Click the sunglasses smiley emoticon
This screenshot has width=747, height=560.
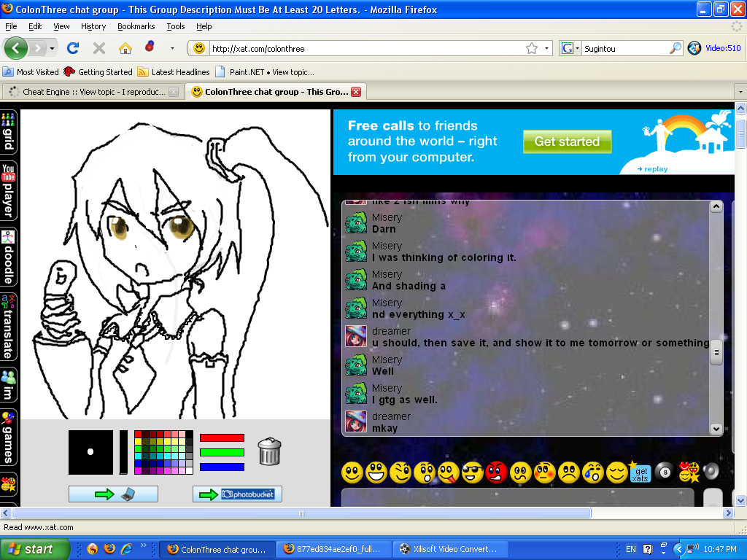coord(473,472)
